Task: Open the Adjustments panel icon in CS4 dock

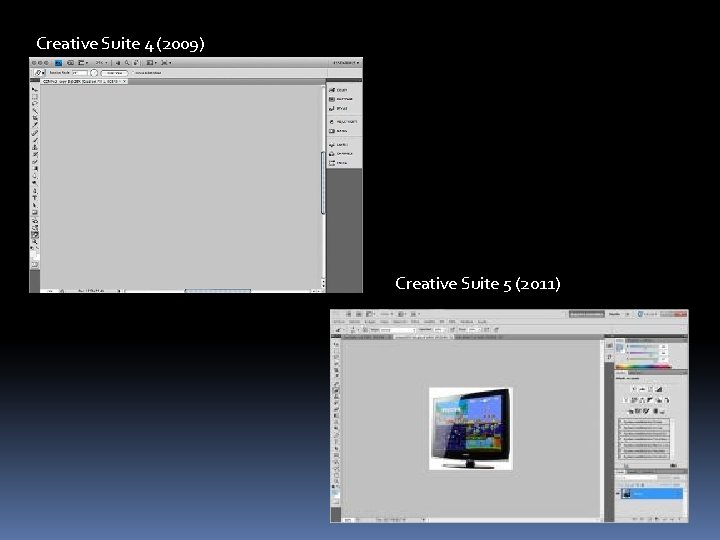Action: (x=332, y=122)
